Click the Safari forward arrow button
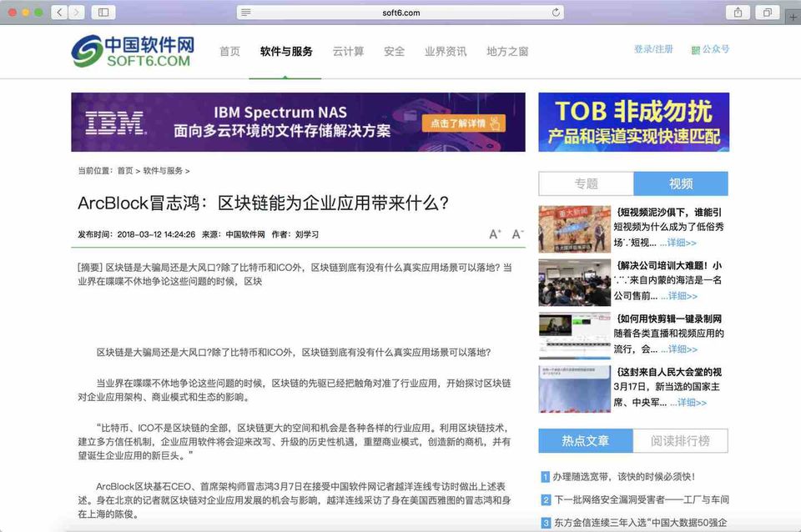Viewport: 801px width, 532px height. point(77,13)
